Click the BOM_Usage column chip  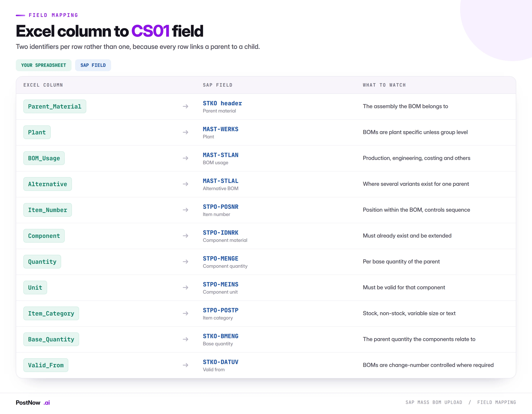tap(44, 158)
